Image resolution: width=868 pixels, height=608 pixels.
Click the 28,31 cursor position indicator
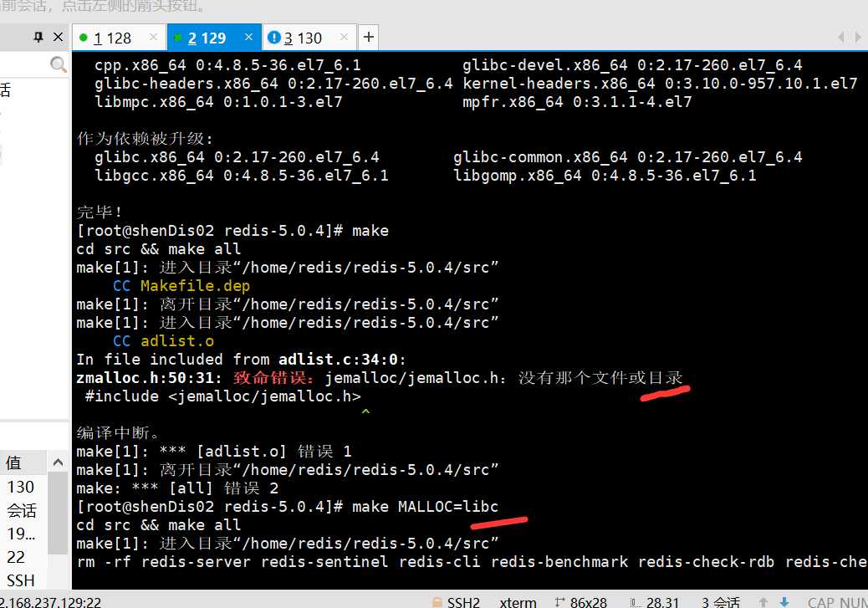point(662,602)
